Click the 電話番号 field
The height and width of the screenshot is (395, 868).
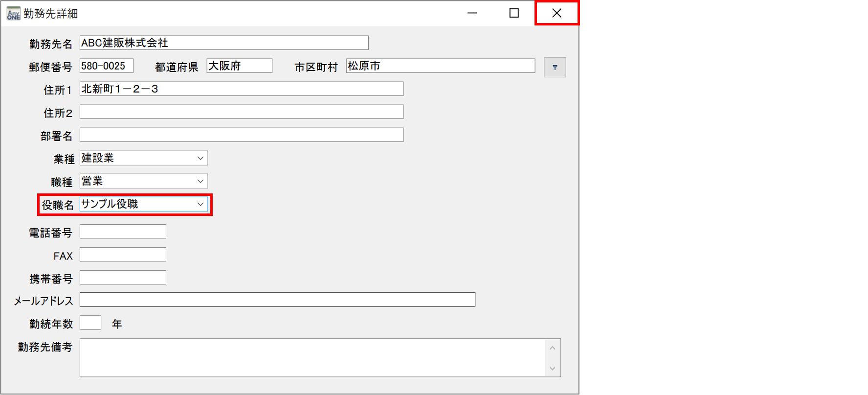(x=123, y=232)
